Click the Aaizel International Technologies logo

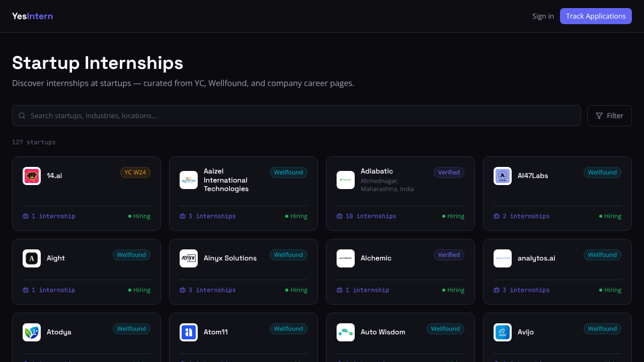click(x=189, y=180)
